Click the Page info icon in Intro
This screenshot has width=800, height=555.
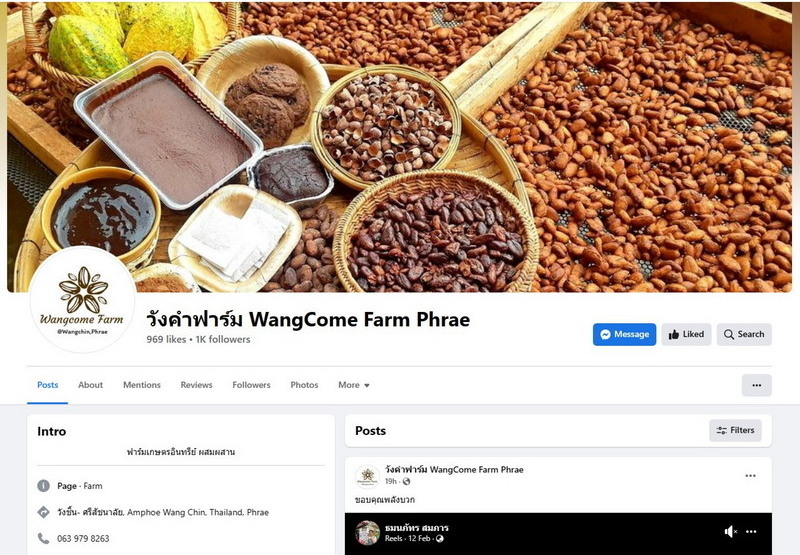[44, 486]
